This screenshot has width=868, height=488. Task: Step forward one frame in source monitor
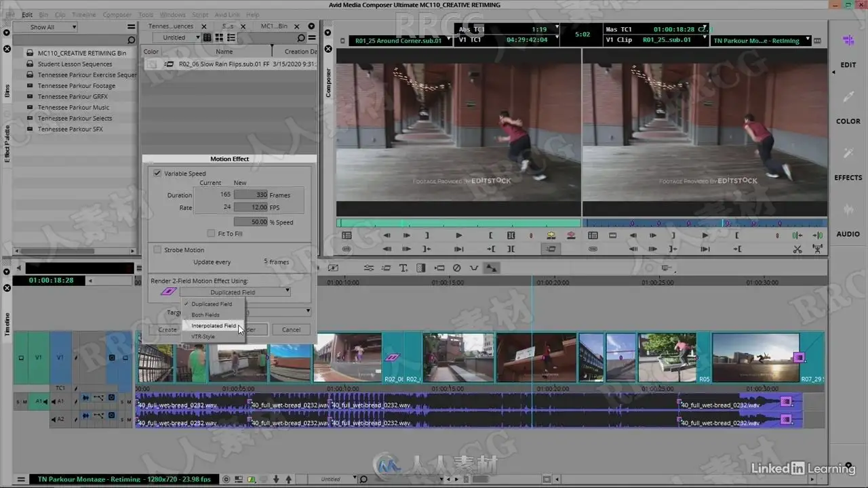tap(407, 235)
